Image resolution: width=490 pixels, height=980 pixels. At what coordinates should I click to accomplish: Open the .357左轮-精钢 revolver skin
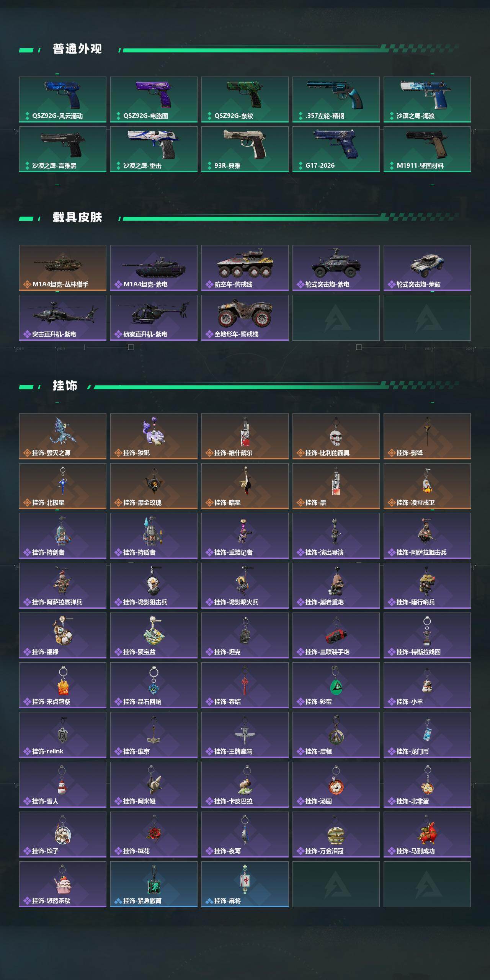pos(336,100)
